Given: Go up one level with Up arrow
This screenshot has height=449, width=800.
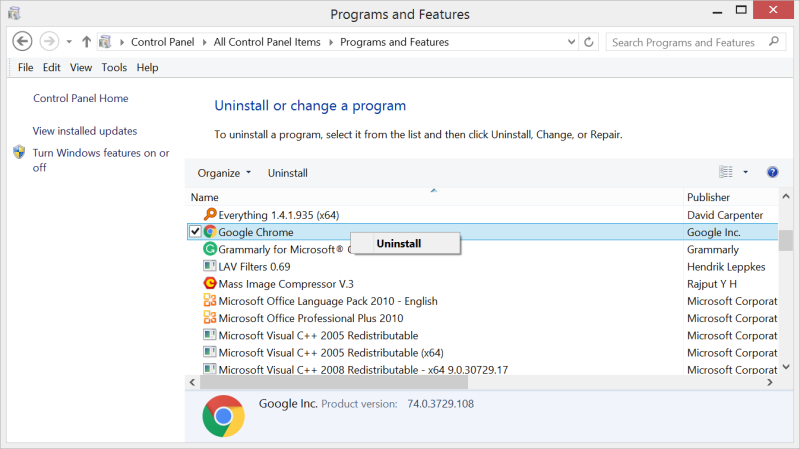Looking at the screenshot, I should (x=86, y=42).
